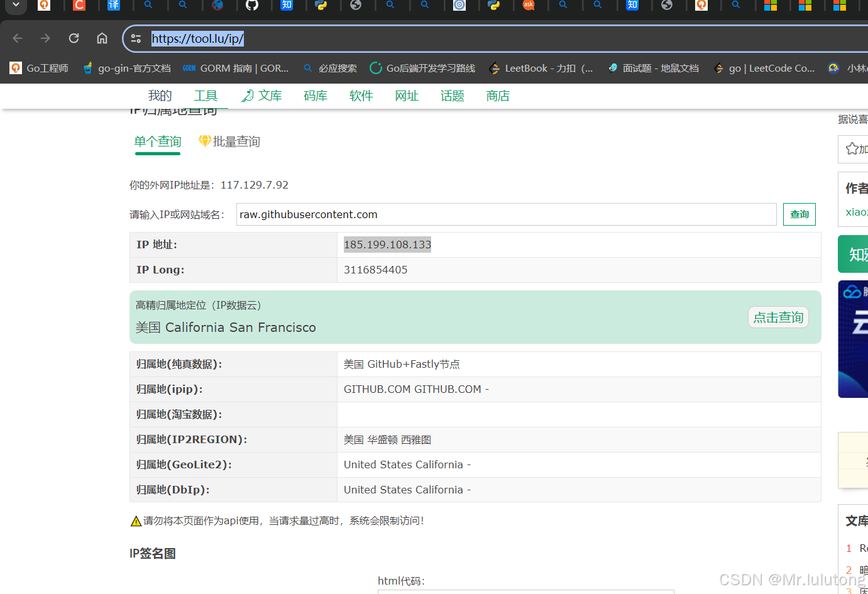Open the 面试题 - 地鼠文档 bookmark
This screenshot has height=594, width=868.
(654, 68)
